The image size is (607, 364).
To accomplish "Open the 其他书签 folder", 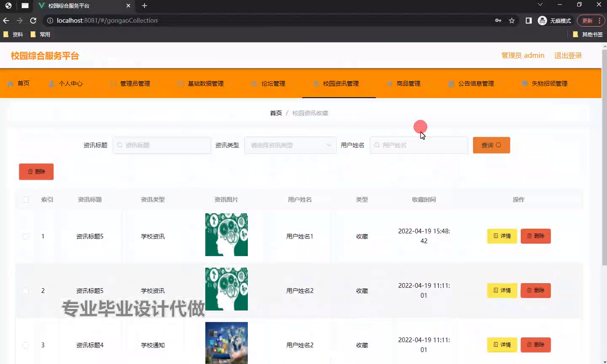I will (x=588, y=35).
